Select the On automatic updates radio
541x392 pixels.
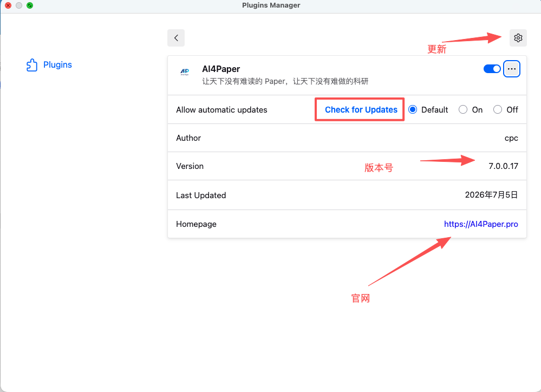(463, 110)
